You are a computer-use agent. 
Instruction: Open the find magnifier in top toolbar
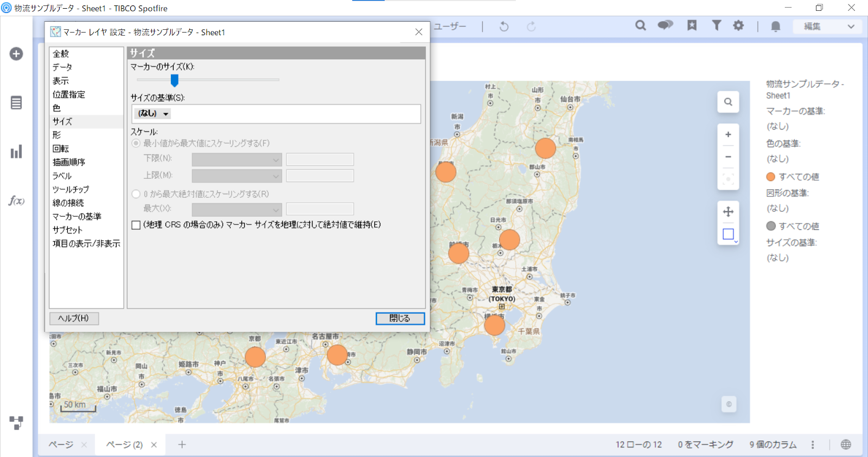641,25
